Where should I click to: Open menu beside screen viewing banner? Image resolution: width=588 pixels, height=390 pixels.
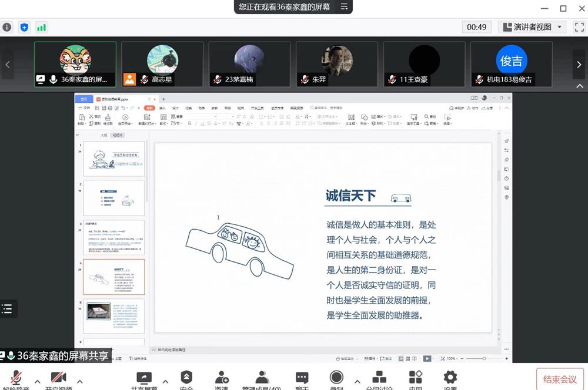pyautogui.click(x=345, y=7)
